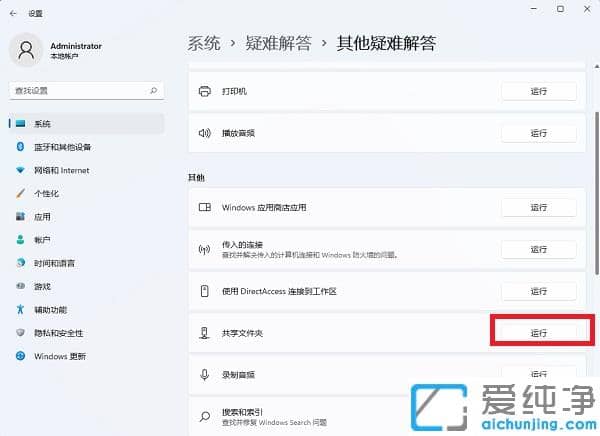Open the Personalization settings page

coord(46,193)
